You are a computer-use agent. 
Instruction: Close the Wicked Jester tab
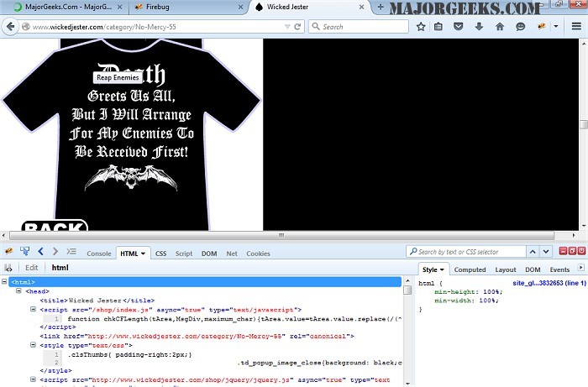[361, 7]
